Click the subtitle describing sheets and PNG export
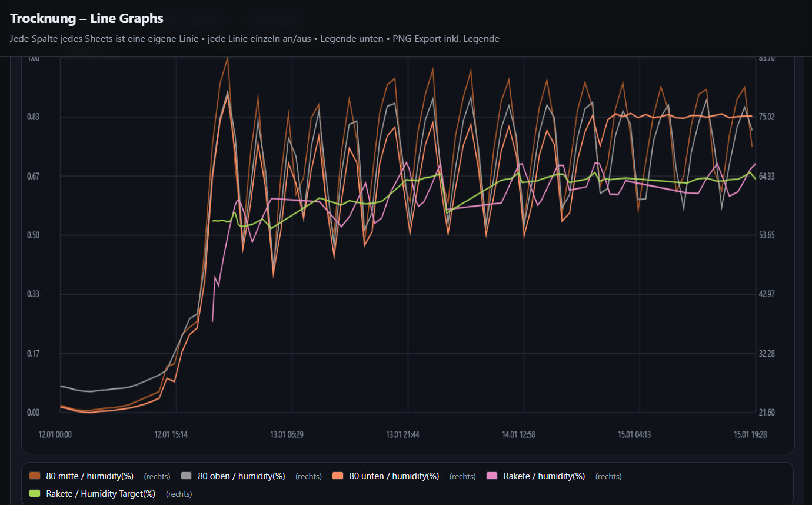 pos(255,39)
